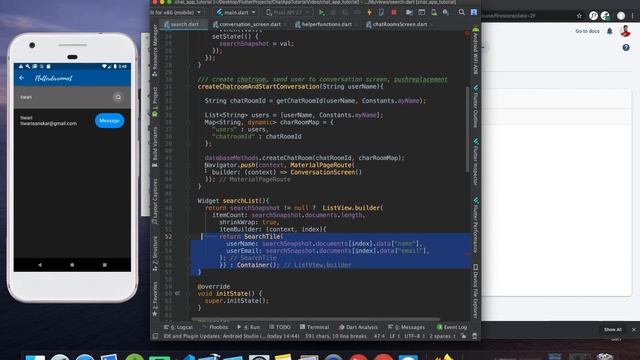640x360 pixels.
Task: Stop the running app with the red square
Action: point(393,13)
